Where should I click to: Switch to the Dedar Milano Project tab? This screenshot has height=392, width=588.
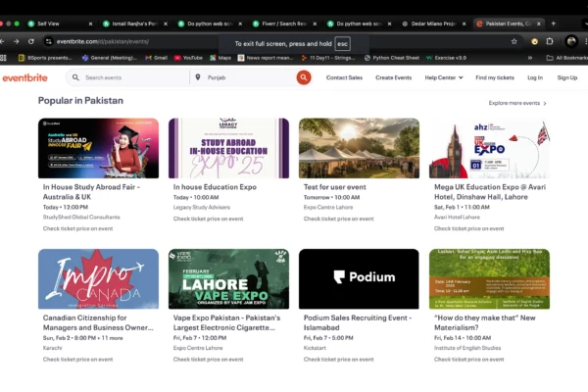[x=434, y=24]
